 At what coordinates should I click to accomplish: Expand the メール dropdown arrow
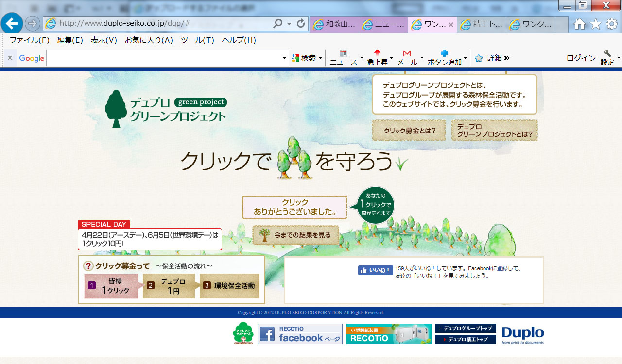click(422, 58)
